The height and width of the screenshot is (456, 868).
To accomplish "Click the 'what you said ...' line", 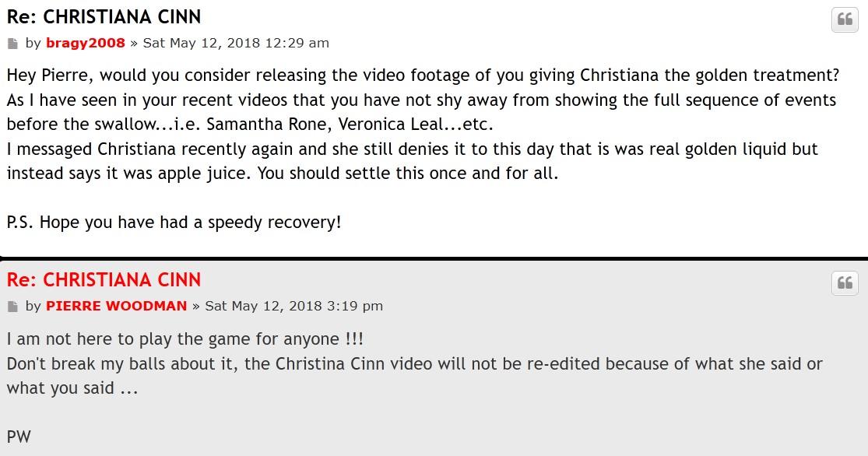I will coord(72,388).
